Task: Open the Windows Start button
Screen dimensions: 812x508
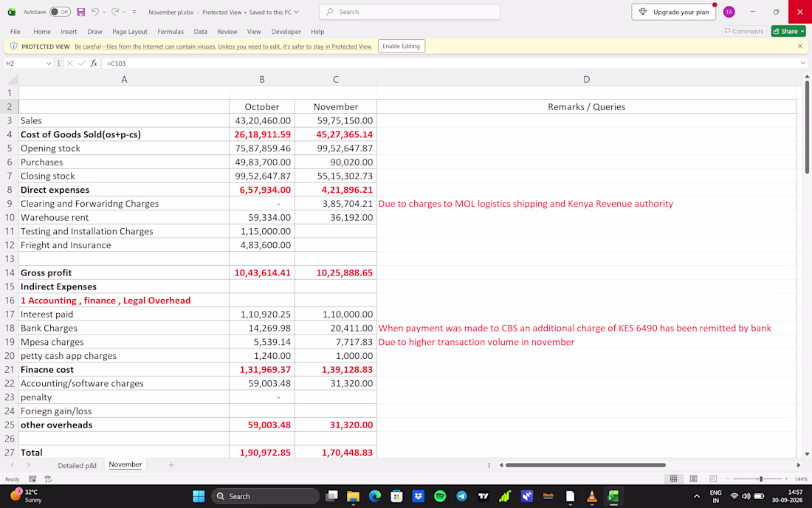Action: [199, 496]
